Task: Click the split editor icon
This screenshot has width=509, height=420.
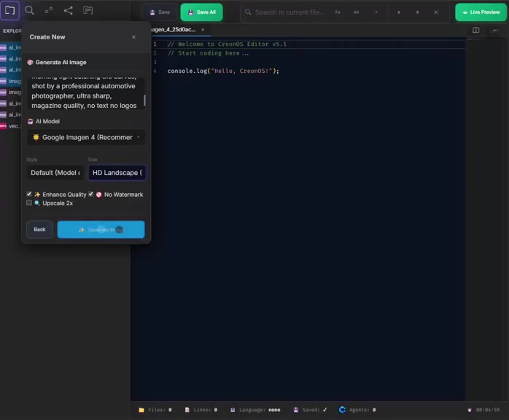Action: [475, 30]
